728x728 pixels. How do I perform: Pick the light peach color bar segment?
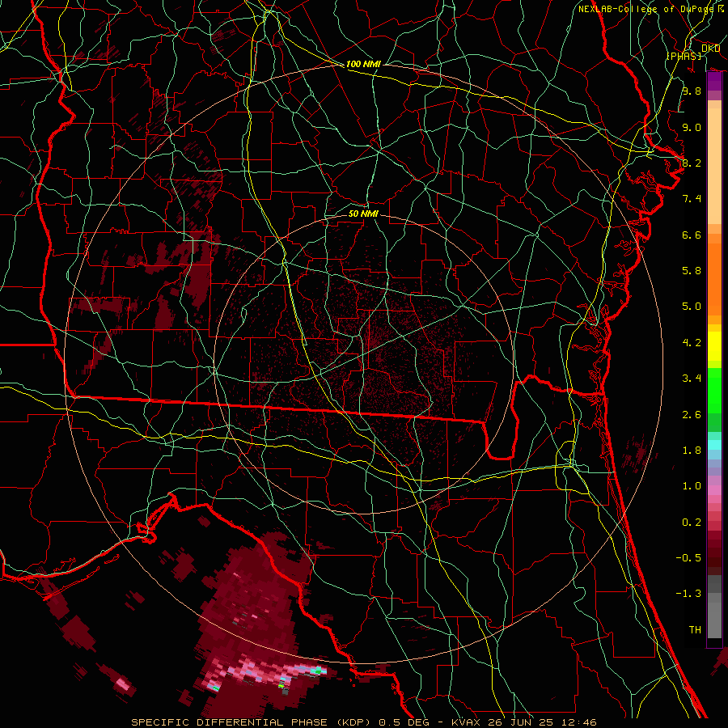[x=714, y=166]
